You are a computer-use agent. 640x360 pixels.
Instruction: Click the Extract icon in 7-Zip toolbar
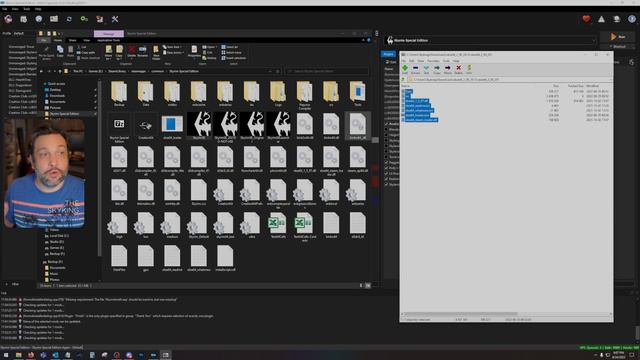tap(416, 69)
